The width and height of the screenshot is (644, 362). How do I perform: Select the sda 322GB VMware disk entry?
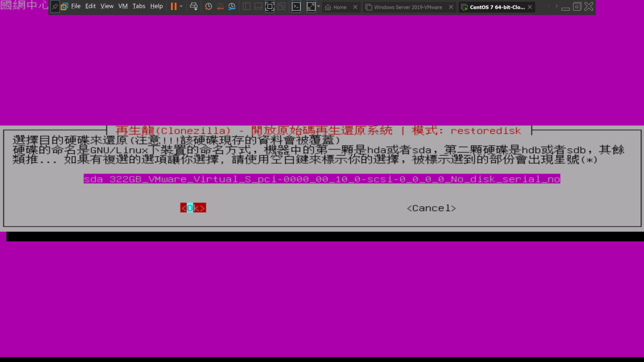click(x=321, y=179)
